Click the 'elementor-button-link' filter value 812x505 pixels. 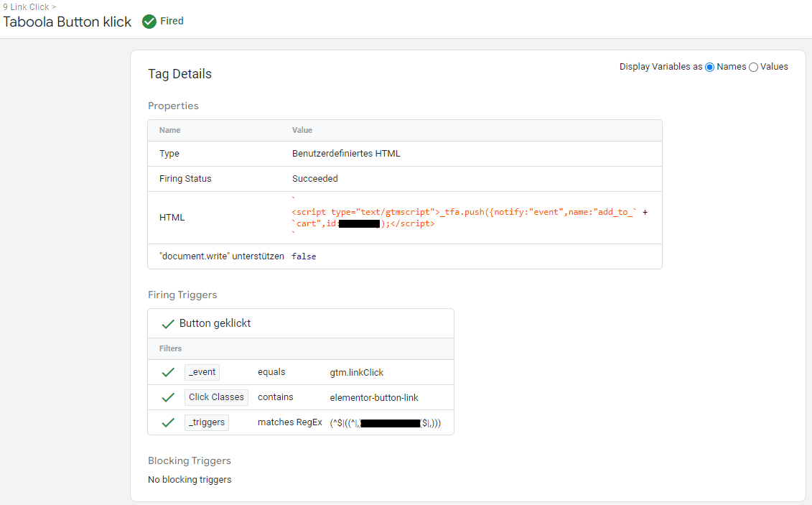[x=374, y=398]
